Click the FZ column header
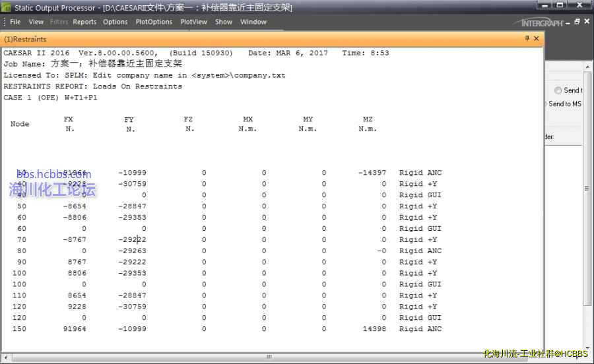The image size is (594, 364). [x=188, y=119]
